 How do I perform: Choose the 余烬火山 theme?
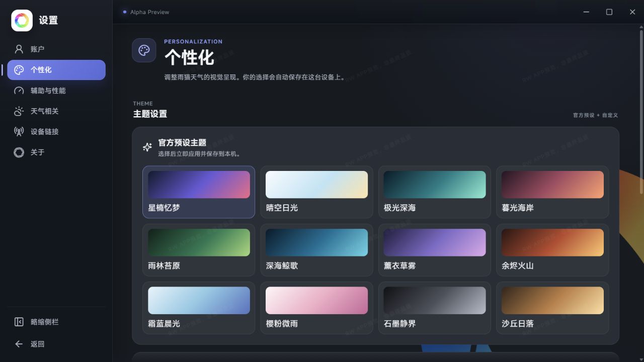[552, 250]
